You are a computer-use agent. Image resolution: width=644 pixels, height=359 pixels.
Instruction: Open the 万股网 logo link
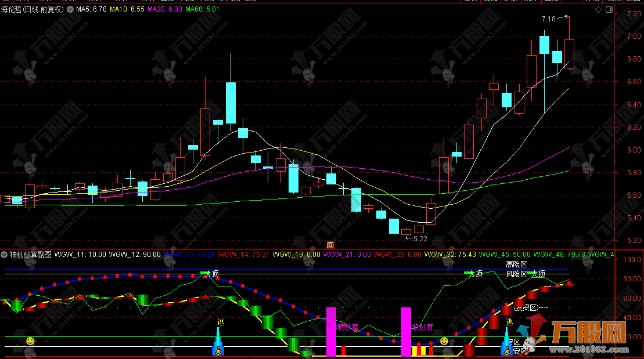click(587, 336)
